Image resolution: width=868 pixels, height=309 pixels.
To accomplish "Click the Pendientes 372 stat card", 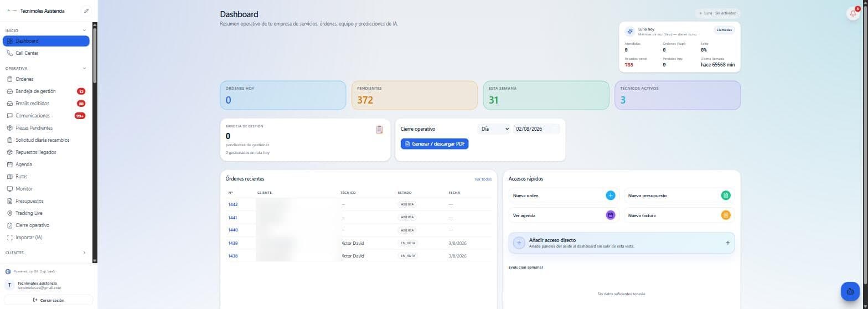I will pos(414,95).
